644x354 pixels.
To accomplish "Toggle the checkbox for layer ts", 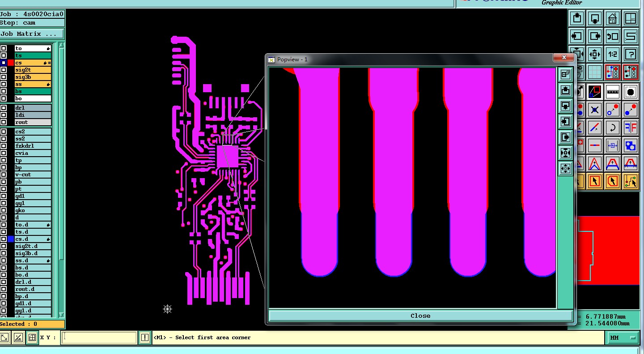I will coord(4,55).
